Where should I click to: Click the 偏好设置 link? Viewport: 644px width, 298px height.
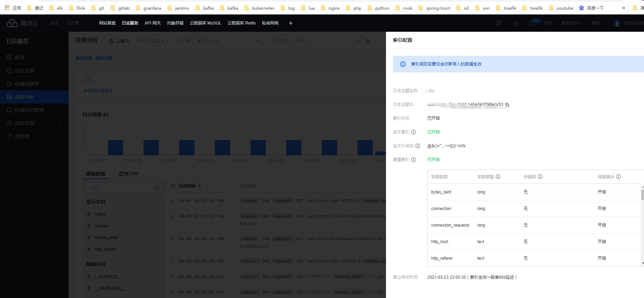(x=104, y=58)
